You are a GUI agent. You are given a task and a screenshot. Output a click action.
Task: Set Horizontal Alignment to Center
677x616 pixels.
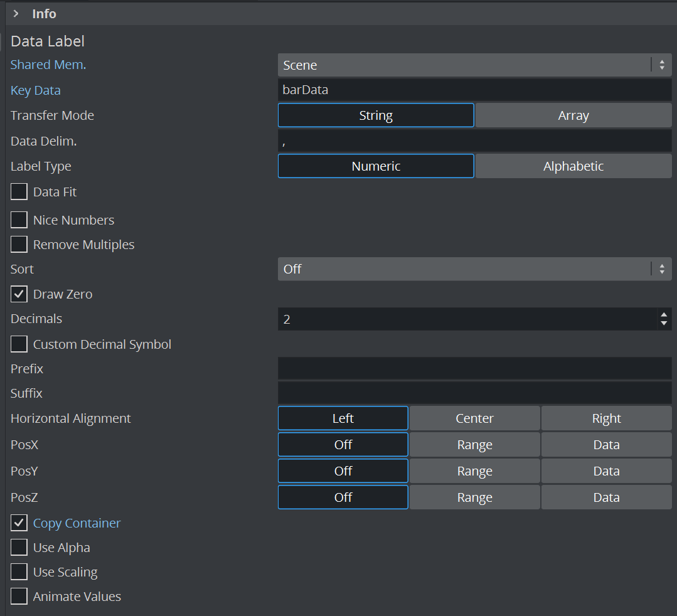pyautogui.click(x=474, y=418)
